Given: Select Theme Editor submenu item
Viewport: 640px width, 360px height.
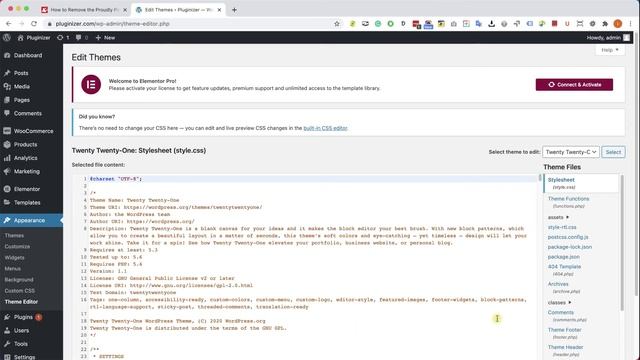Looking at the screenshot, I should 21,302.
